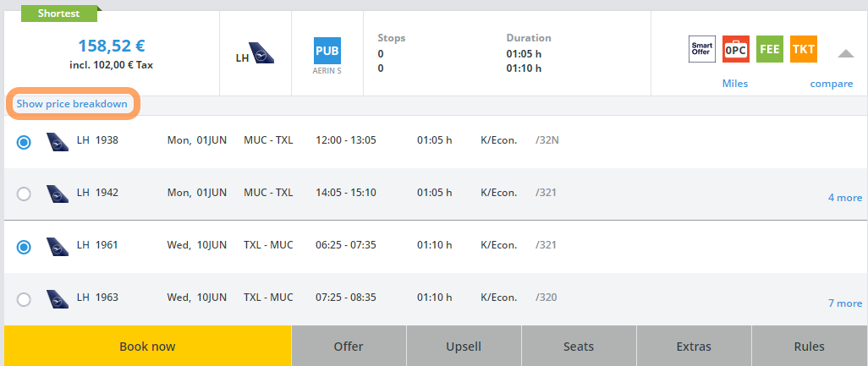Click the orange TKT icon
Screen dimensions: 868x366
[x=803, y=49]
